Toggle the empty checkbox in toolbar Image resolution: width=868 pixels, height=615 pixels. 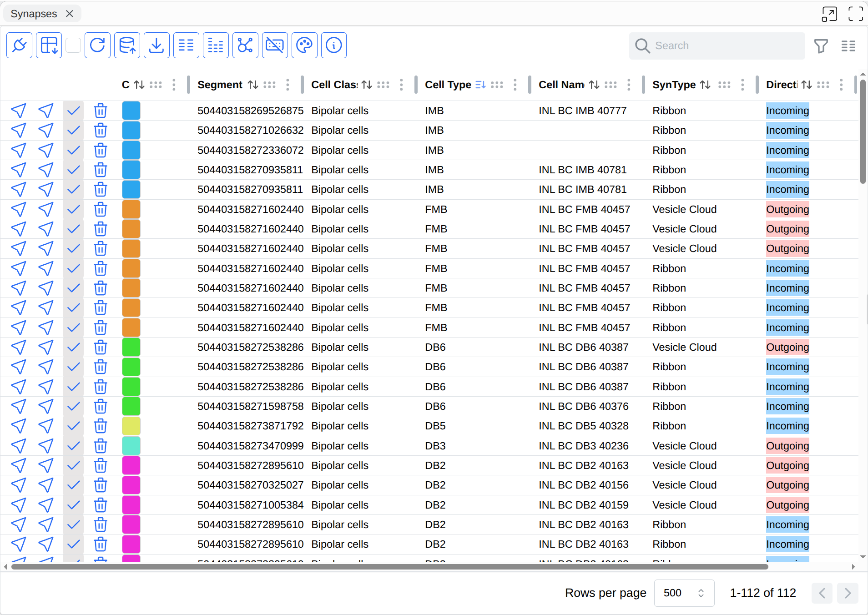(x=73, y=45)
